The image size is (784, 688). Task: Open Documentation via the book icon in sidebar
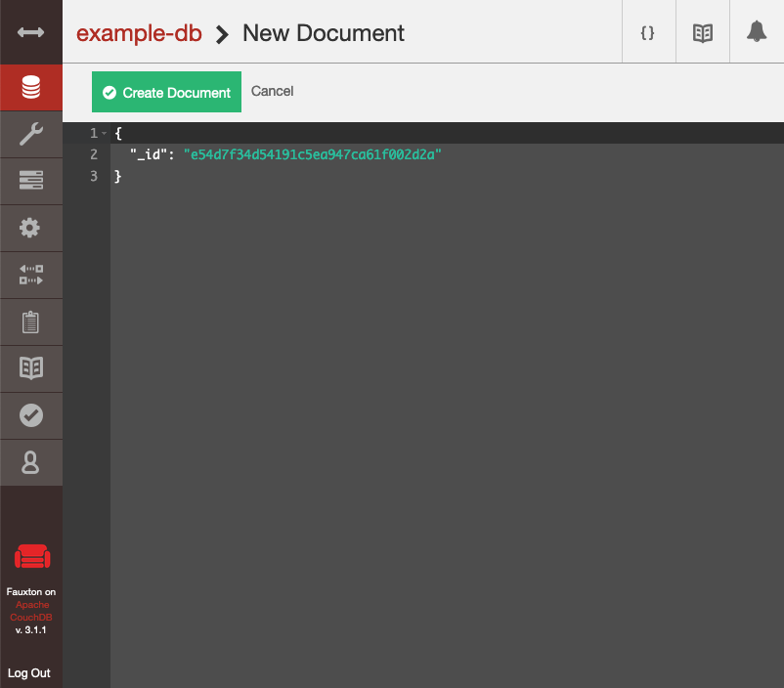pyautogui.click(x=30, y=368)
